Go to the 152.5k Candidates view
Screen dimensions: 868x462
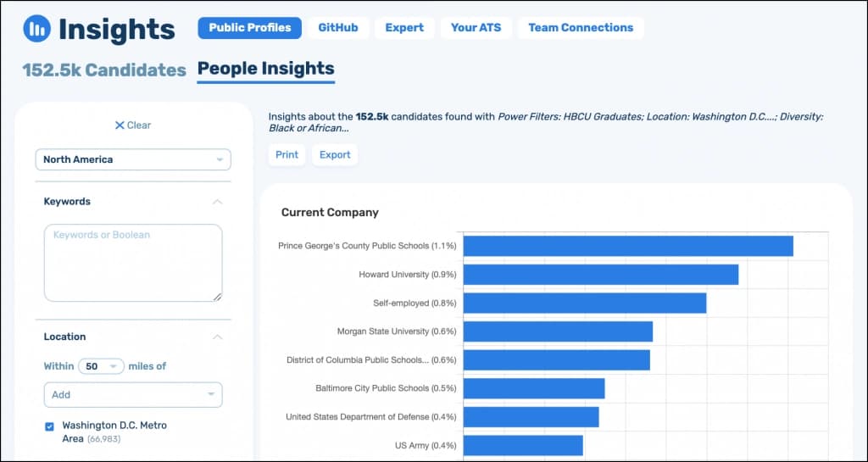point(104,70)
